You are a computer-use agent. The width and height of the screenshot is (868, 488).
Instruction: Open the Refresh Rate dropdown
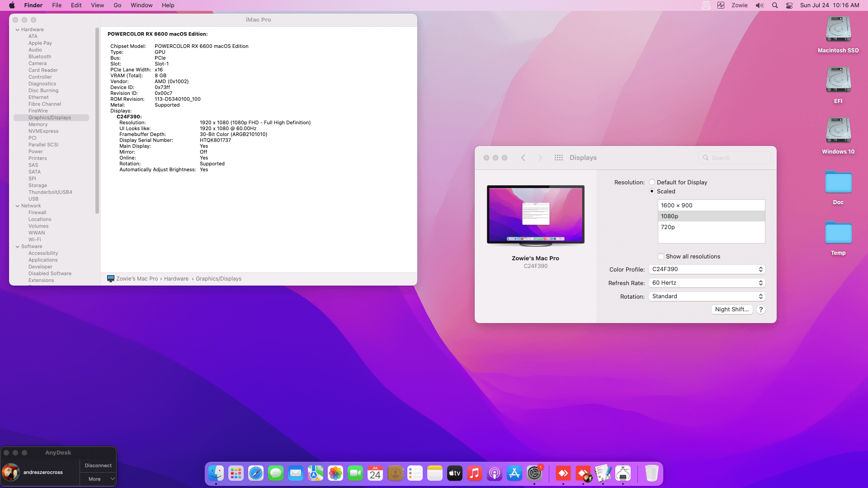point(707,283)
